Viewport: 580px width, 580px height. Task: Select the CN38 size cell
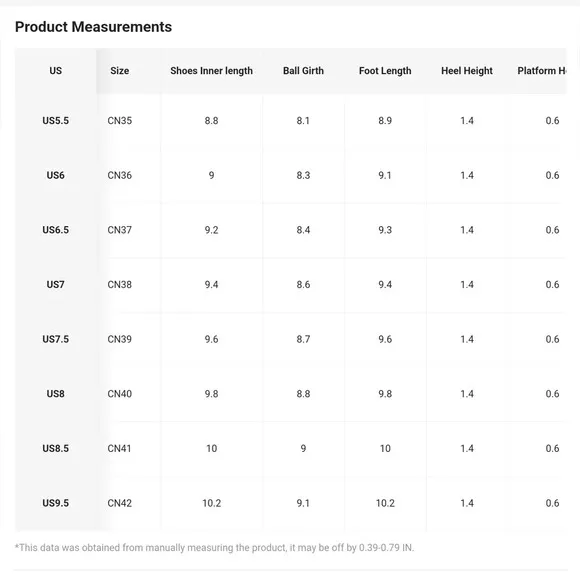click(x=119, y=284)
